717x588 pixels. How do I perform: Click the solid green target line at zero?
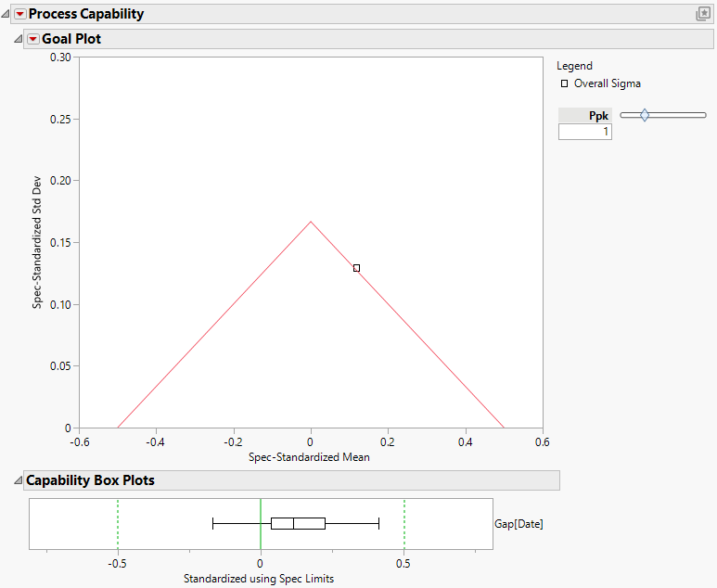click(x=261, y=524)
